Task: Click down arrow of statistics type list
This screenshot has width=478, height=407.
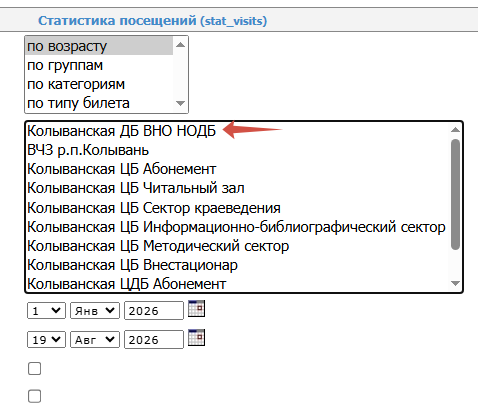Action: 180,103
